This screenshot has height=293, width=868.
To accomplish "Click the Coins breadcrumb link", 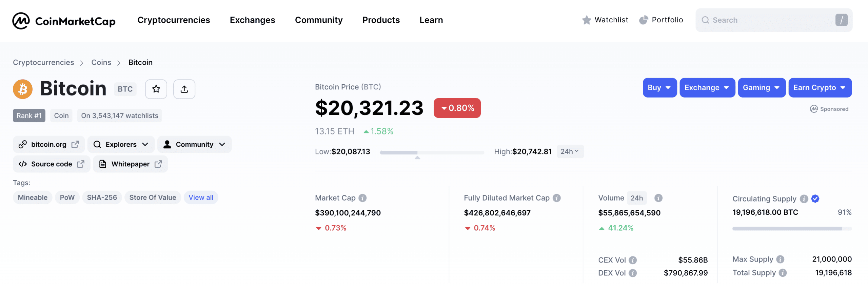I will click(x=101, y=62).
